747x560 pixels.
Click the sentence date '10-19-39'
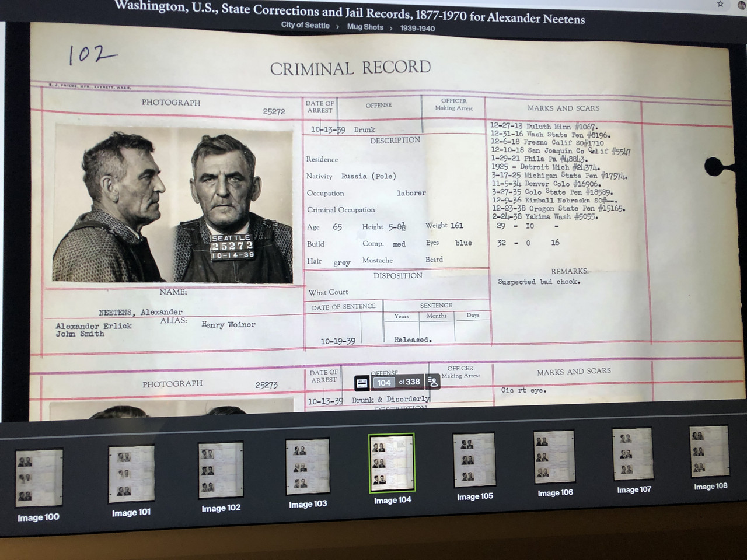338,341
